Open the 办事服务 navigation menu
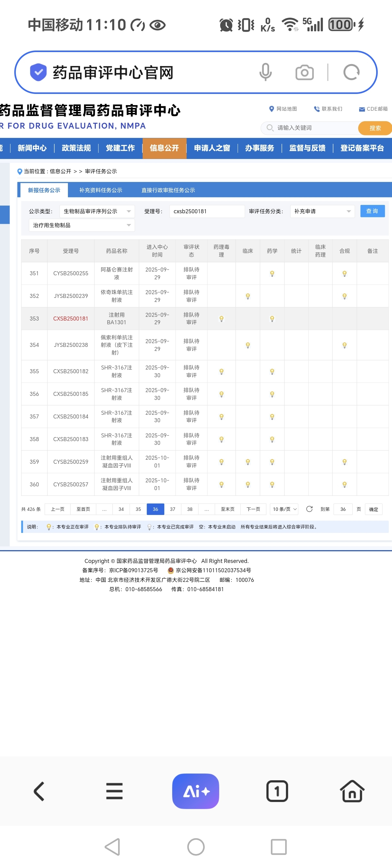 point(260,148)
